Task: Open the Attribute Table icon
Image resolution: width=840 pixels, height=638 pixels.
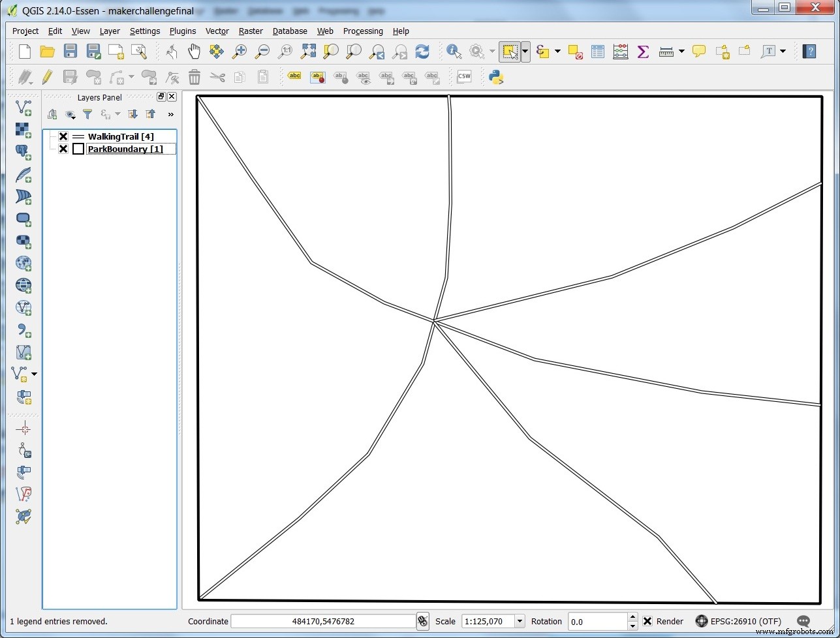Action: click(597, 52)
